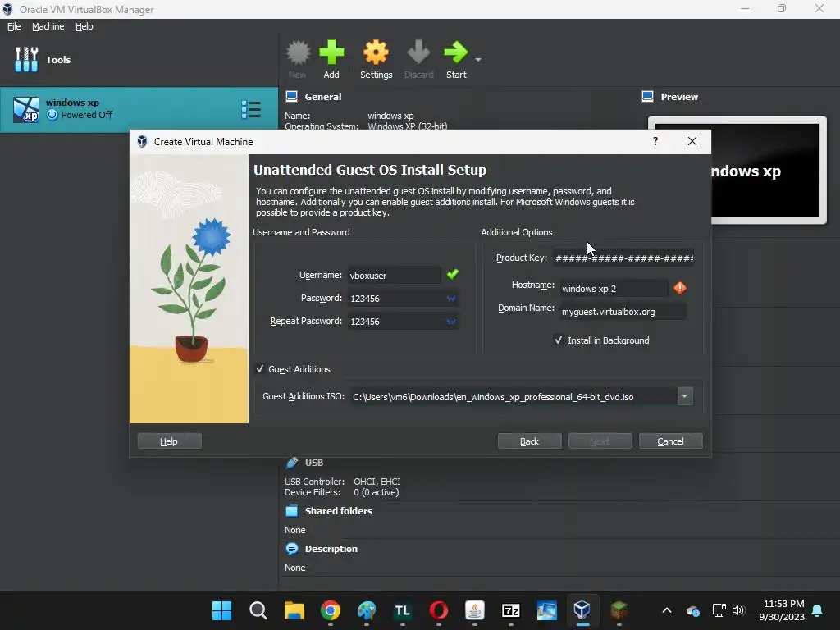Open the notifications bell icon
Screen dimensions: 840x630
pos(818,610)
